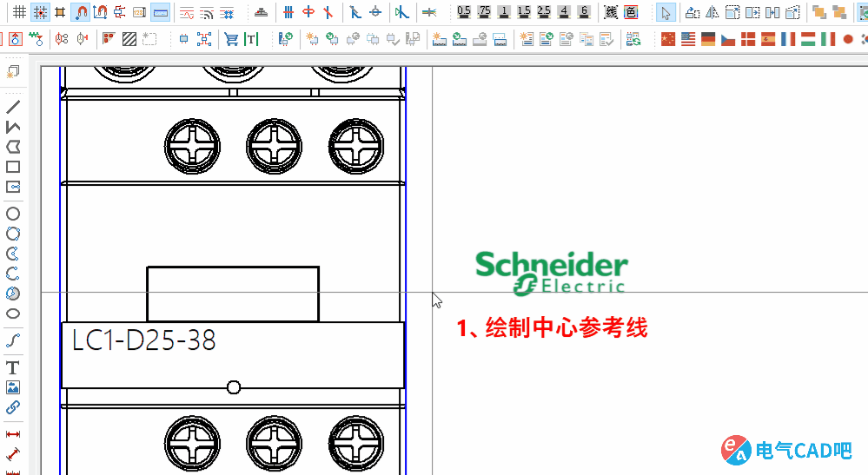Set line thickness to 1

point(504,12)
